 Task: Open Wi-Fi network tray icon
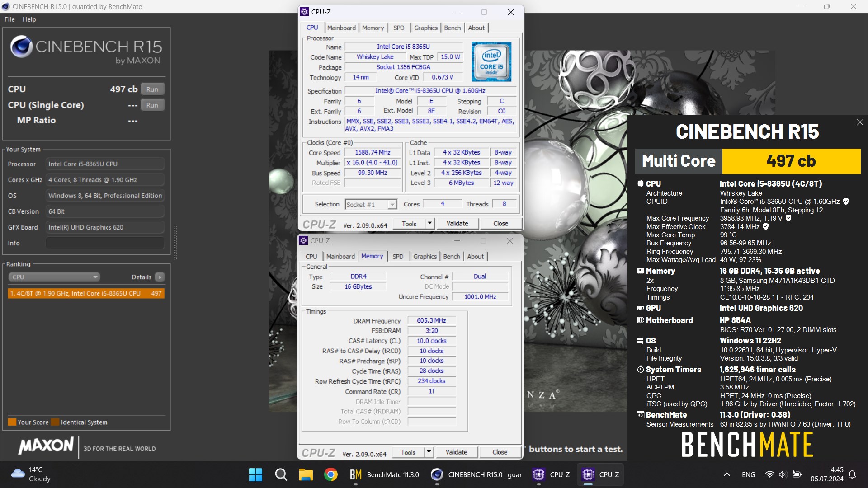click(769, 475)
